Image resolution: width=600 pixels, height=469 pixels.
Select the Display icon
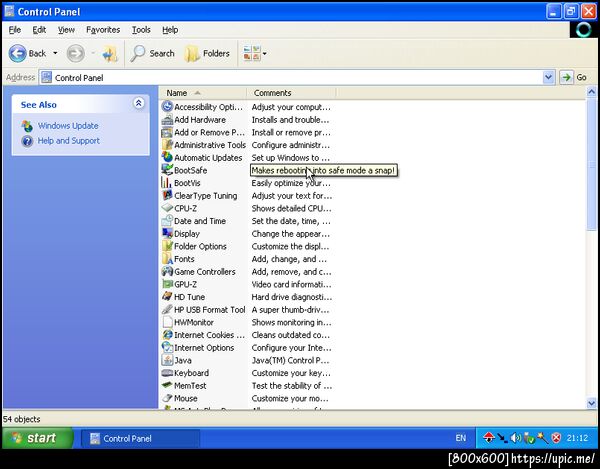(167, 233)
